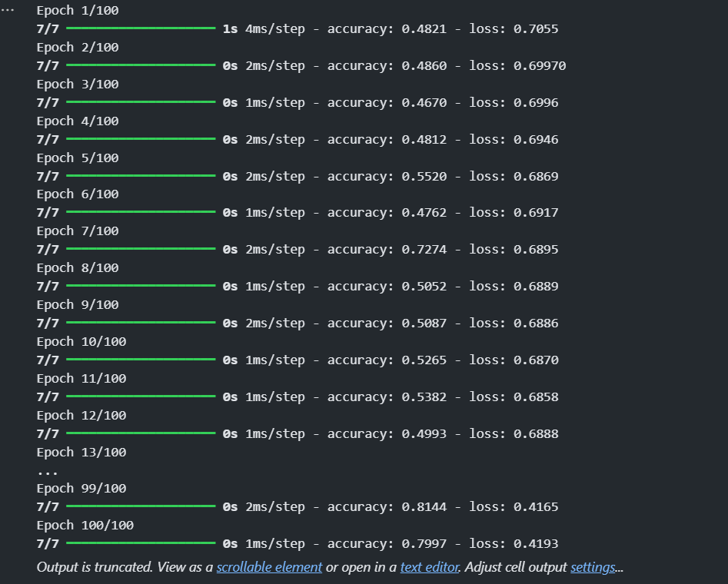This screenshot has width=728, height=584.
Task: Click the loss value 0.6946
Action: [x=536, y=139]
